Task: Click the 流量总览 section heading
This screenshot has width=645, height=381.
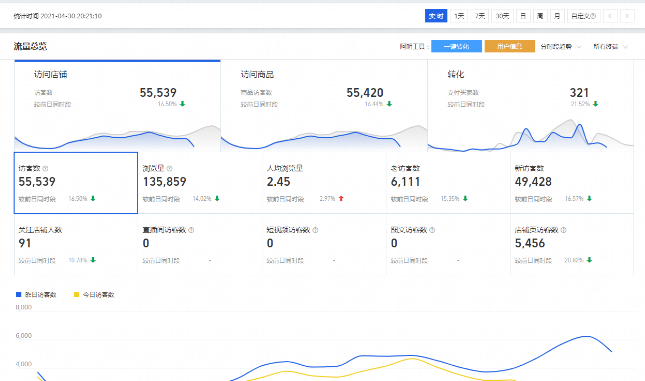Action: click(x=30, y=46)
